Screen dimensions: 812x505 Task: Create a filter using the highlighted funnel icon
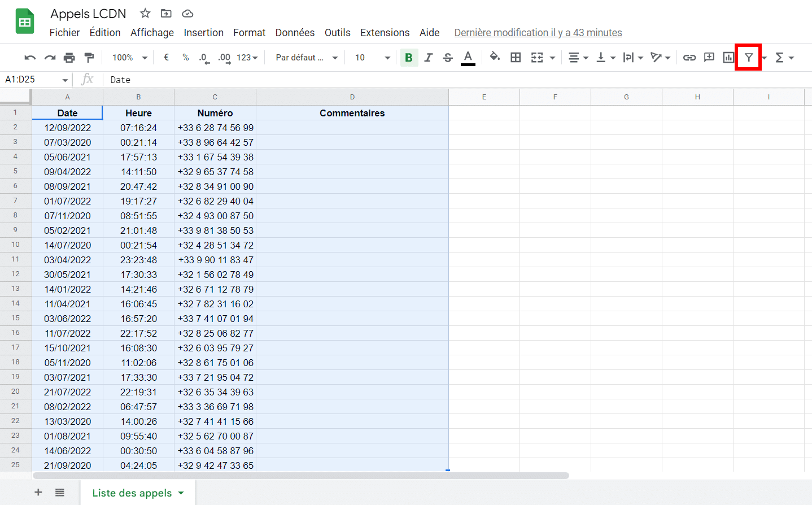pyautogui.click(x=748, y=57)
